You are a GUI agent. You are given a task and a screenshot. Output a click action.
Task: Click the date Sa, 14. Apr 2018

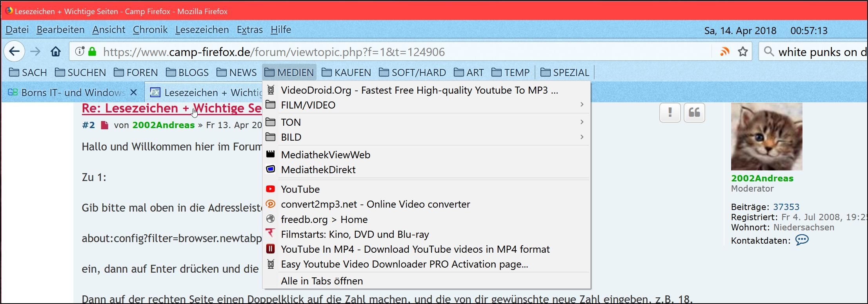point(740,31)
